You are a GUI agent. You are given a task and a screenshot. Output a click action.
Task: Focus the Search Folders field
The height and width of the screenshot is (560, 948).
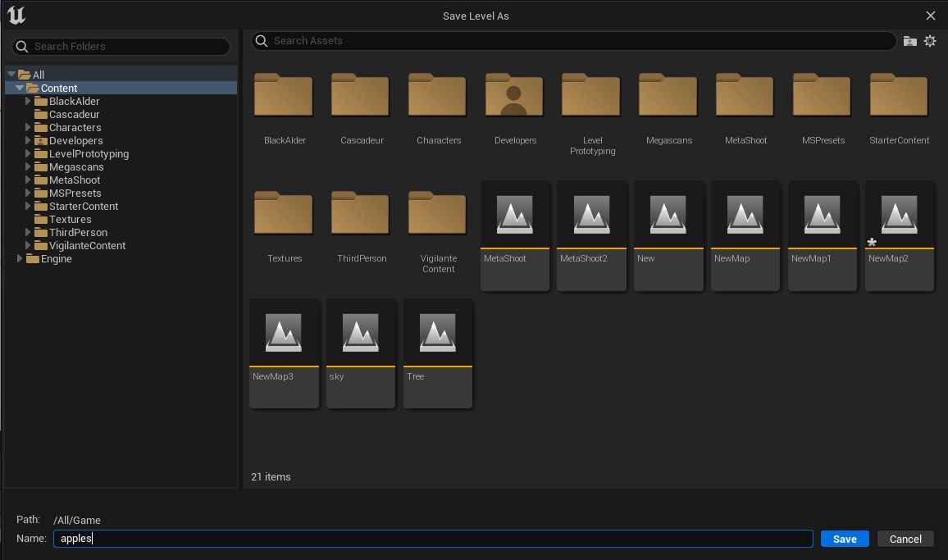[121, 47]
